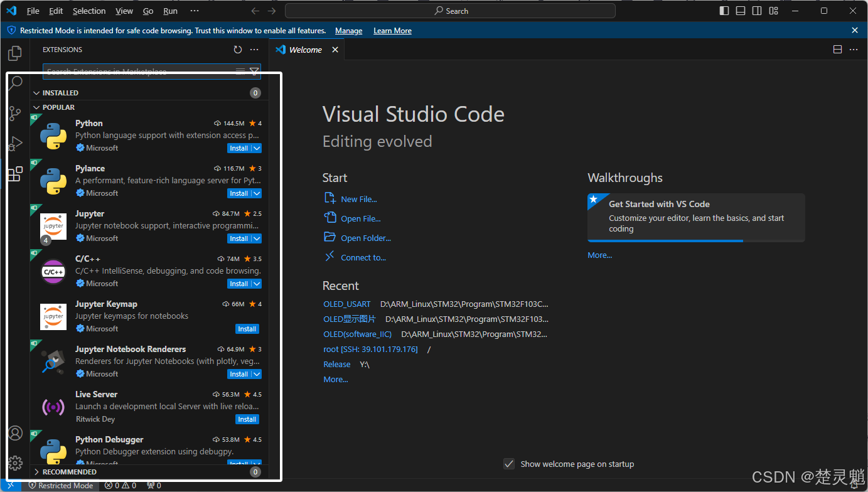This screenshot has width=868, height=492.
Task: Open the View menu
Action: (x=124, y=11)
